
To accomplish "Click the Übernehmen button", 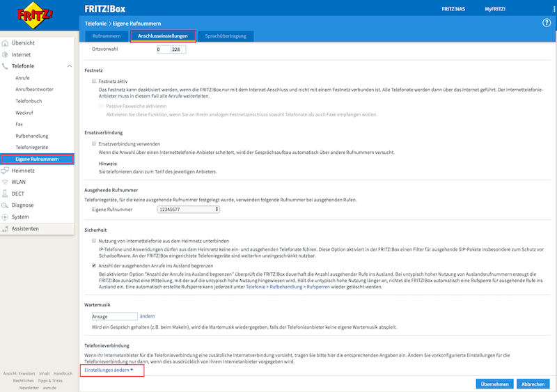I will coord(494,384).
